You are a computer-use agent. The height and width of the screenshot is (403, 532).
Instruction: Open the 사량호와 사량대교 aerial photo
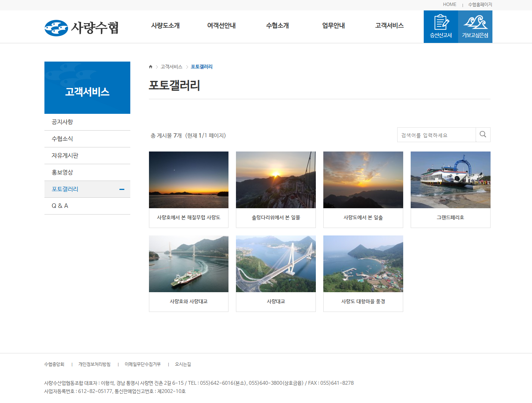[x=189, y=264]
